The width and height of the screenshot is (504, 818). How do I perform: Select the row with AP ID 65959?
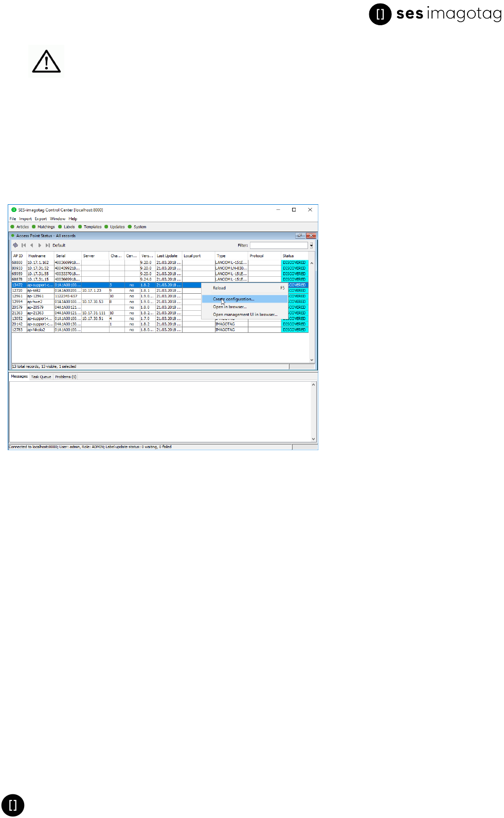tap(160, 274)
